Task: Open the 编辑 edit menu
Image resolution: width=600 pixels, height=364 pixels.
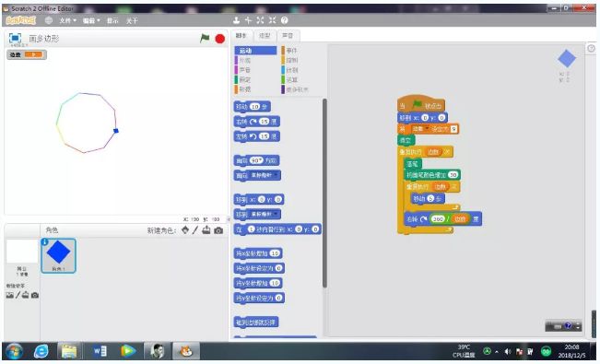Action: tap(91, 20)
